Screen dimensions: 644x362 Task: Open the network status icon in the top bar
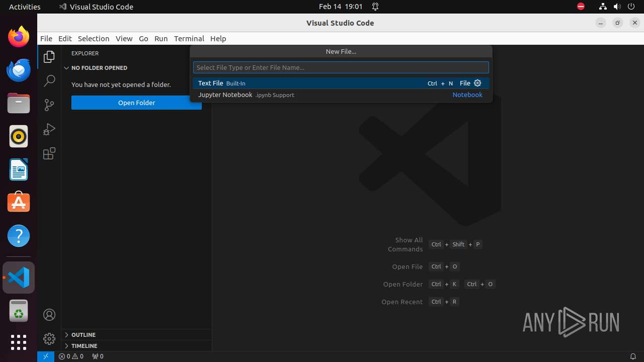[603, 7]
